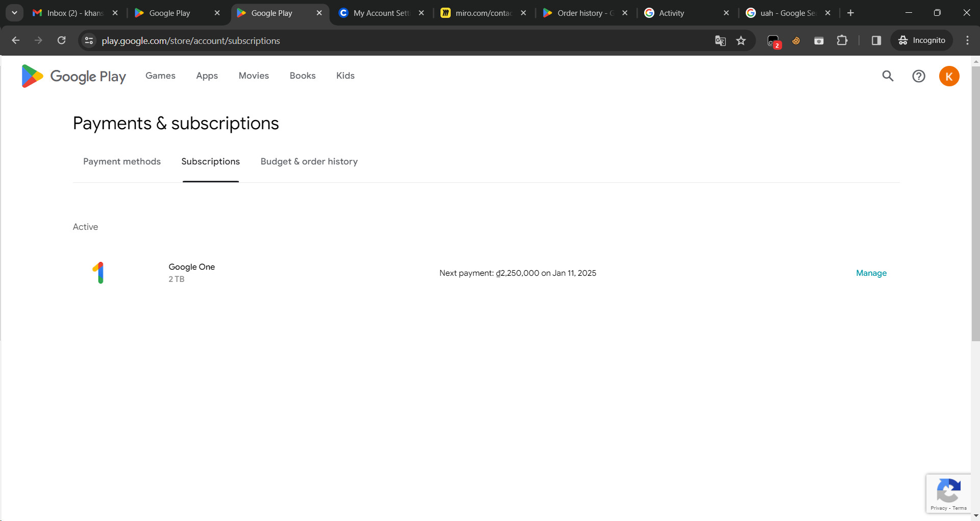This screenshot has height=521, width=980.
Task: Expand the tab search dropdown
Action: [x=14, y=13]
